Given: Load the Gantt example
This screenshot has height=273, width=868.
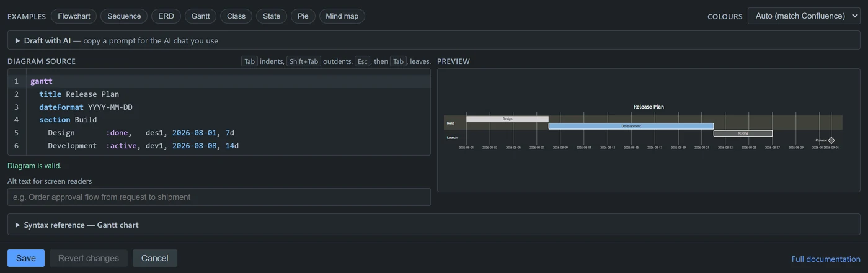Looking at the screenshot, I should coord(200,16).
